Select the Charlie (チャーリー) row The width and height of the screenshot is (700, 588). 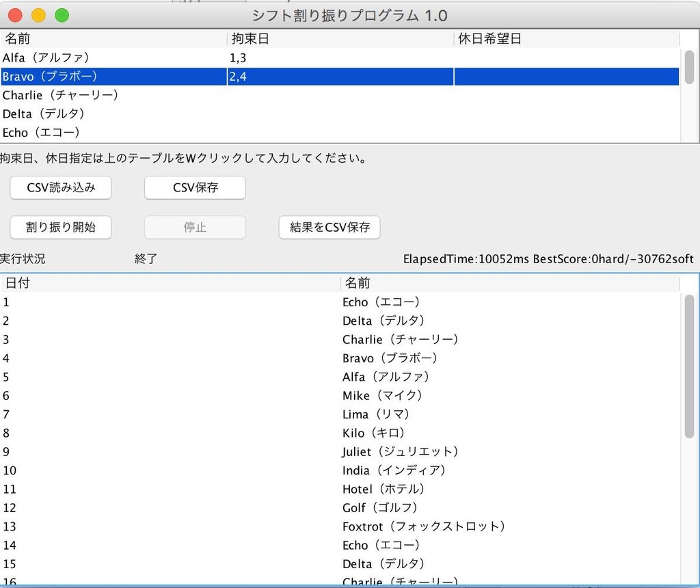pyautogui.click(x=103, y=95)
